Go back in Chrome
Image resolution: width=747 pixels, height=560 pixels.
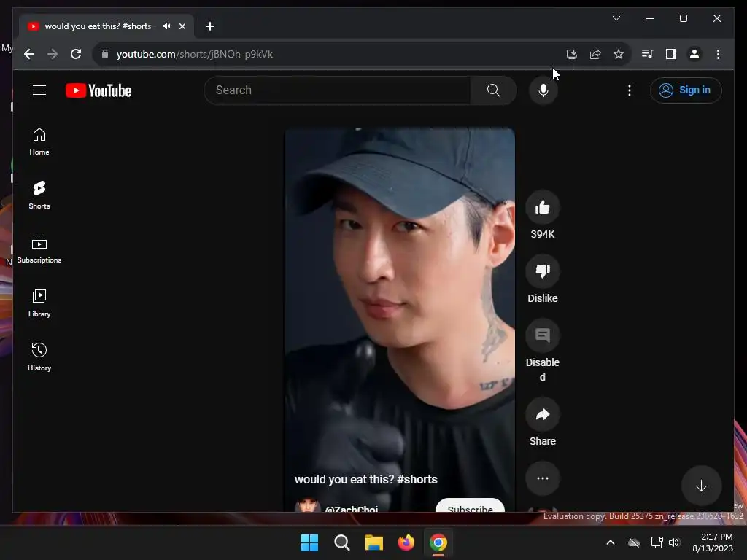[x=29, y=54]
